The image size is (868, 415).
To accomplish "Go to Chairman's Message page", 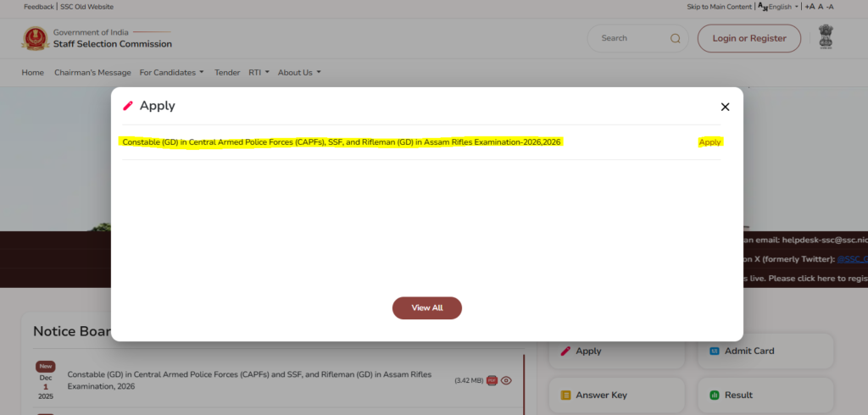I will pos(92,73).
